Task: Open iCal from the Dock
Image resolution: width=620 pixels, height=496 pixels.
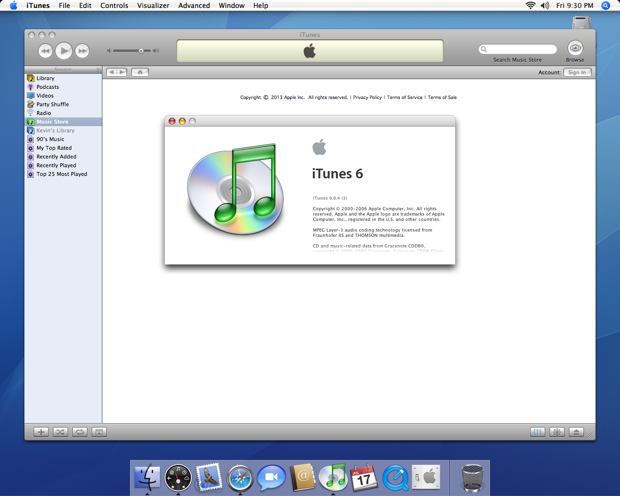Action: pyautogui.click(x=364, y=477)
